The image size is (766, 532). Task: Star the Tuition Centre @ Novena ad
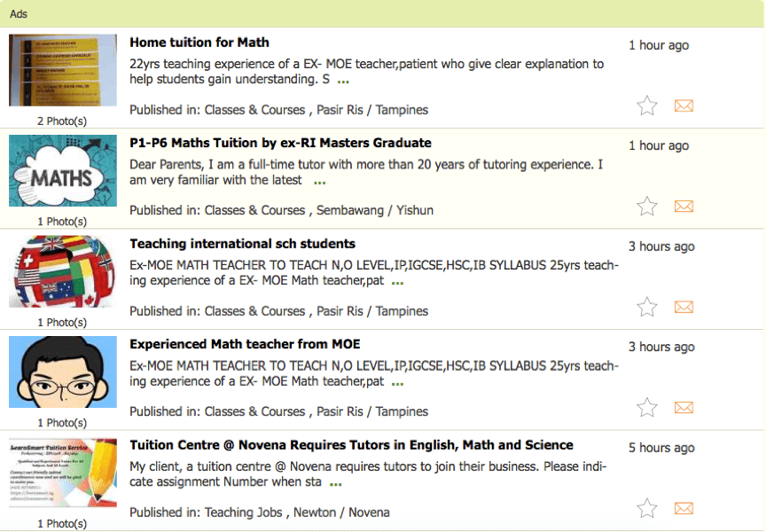(x=647, y=508)
